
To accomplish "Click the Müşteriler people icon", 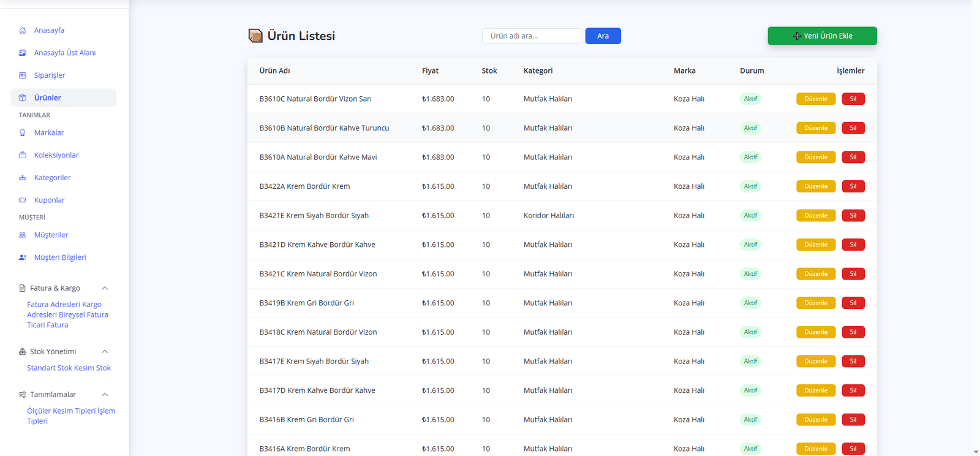I will click(x=23, y=235).
